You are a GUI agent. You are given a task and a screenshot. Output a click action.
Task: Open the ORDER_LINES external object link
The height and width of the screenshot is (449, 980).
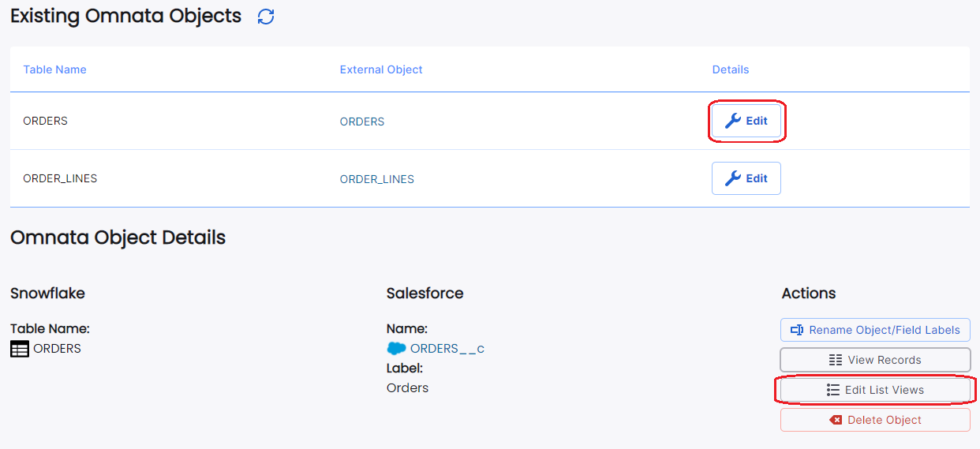[x=377, y=179]
